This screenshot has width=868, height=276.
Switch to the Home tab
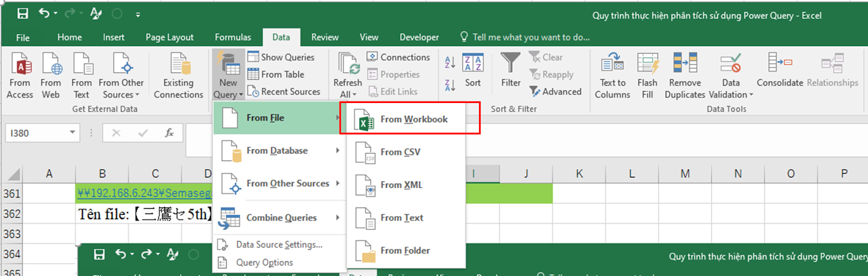coord(69,37)
